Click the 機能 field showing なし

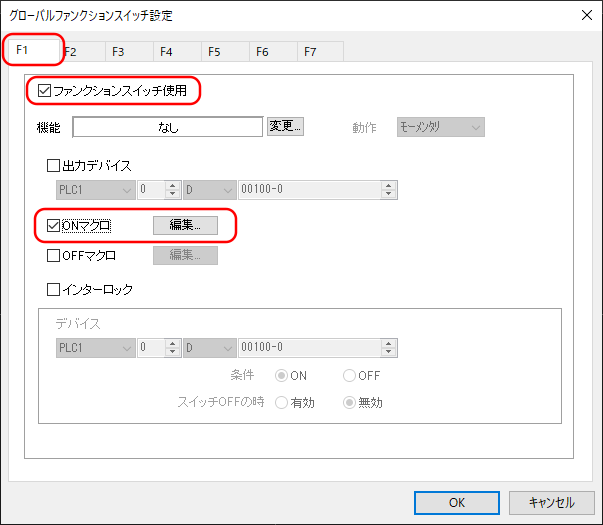coord(168,127)
